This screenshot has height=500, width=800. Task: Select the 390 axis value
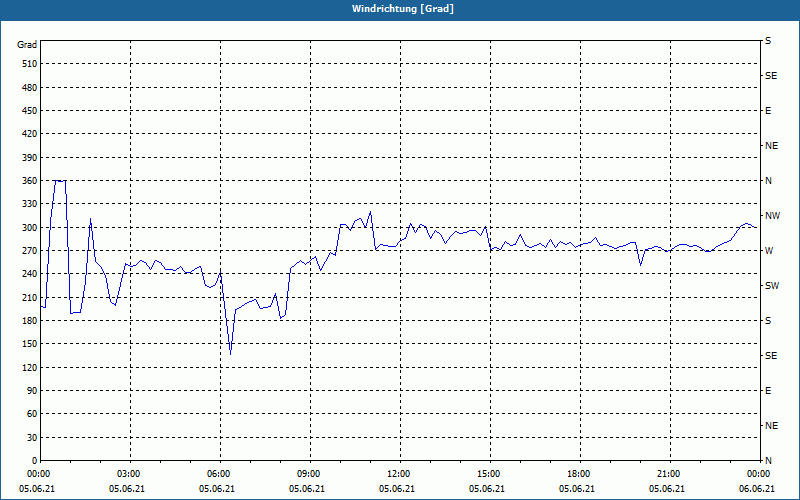(x=30, y=157)
